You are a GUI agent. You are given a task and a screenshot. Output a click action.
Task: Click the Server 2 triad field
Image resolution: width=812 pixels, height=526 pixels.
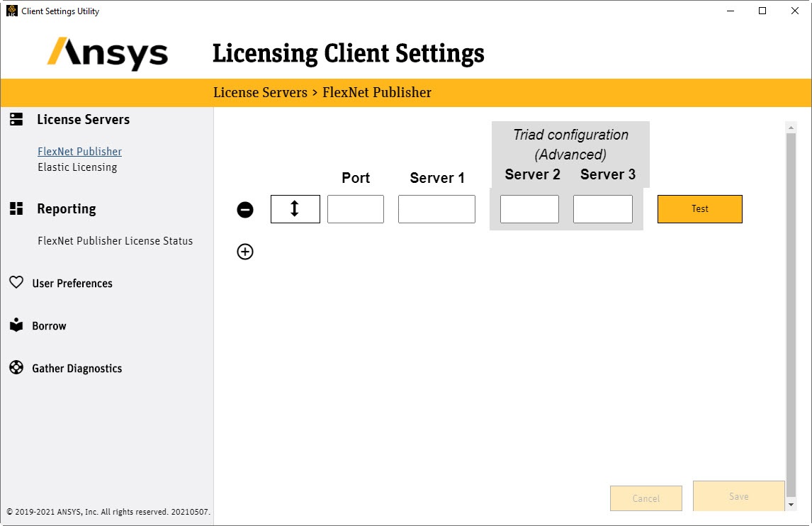529,209
